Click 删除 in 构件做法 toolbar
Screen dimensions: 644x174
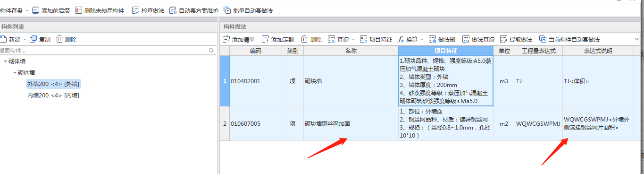[311, 39]
